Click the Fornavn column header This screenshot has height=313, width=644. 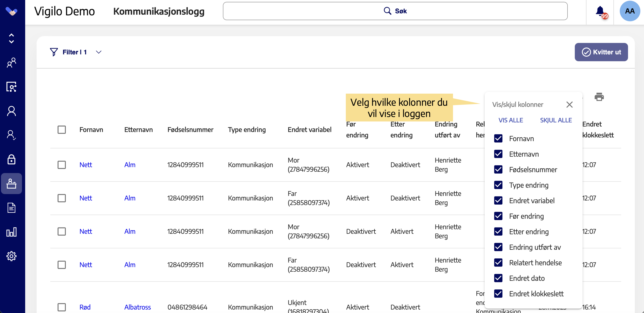click(x=91, y=130)
